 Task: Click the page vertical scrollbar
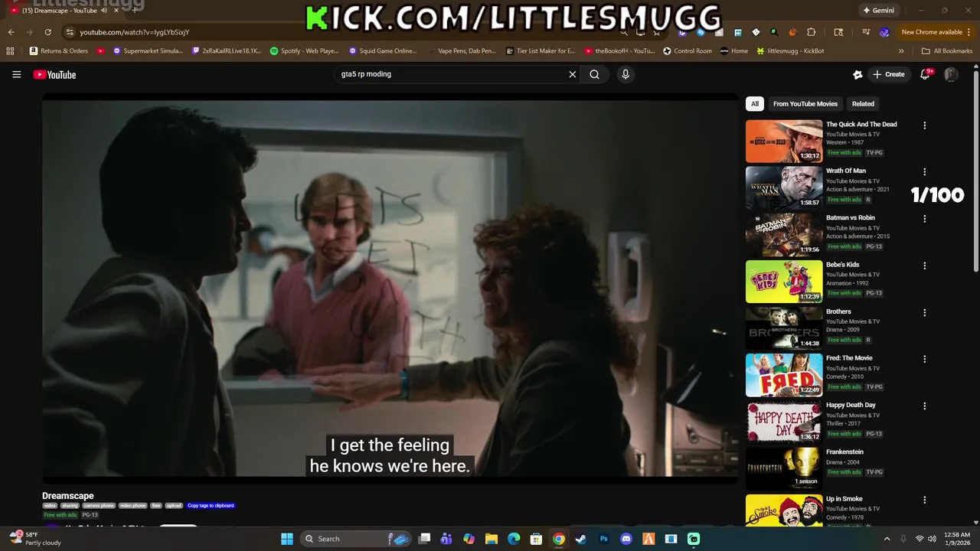[975, 171]
